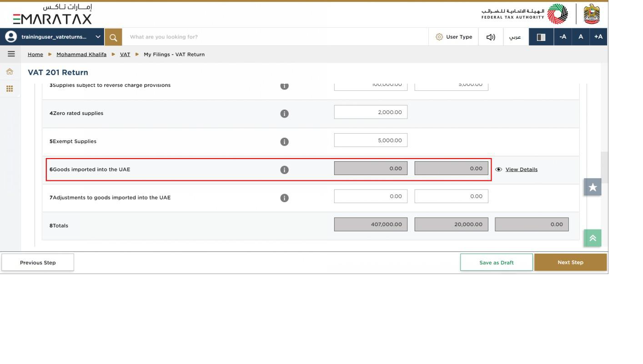Click Goods imported amount field
Screen dimensions: 643x364
point(371,169)
